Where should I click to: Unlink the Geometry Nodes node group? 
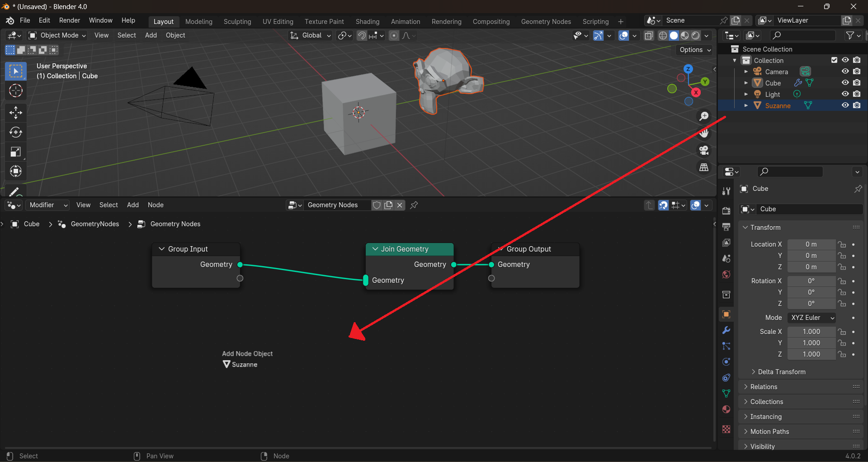coord(400,205)
